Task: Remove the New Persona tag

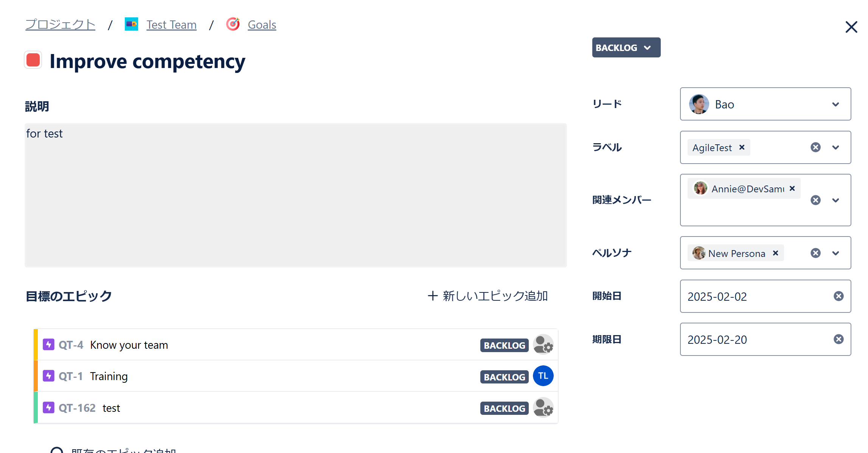Action: coord(776,253)
